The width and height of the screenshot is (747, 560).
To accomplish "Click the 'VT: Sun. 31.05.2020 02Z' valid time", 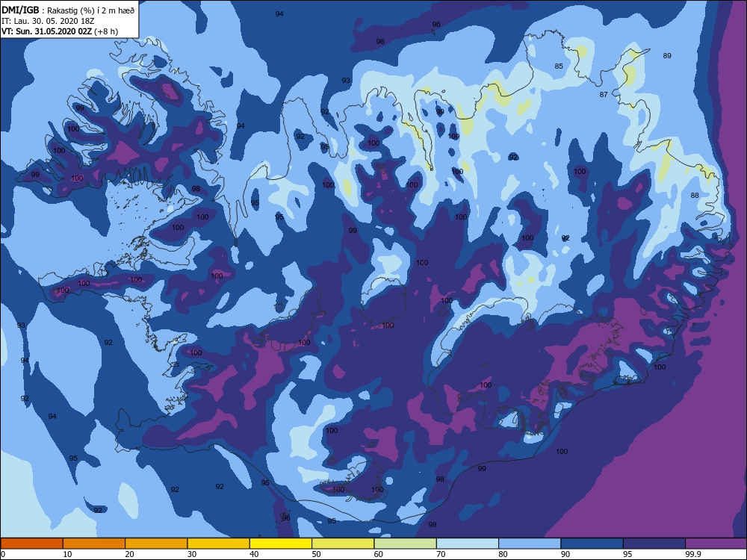I will 46,31.
